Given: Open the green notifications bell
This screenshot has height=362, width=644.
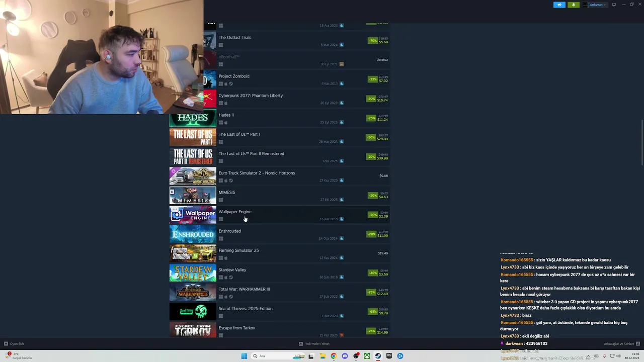Looking at the screenshot, I should point(574,5).
